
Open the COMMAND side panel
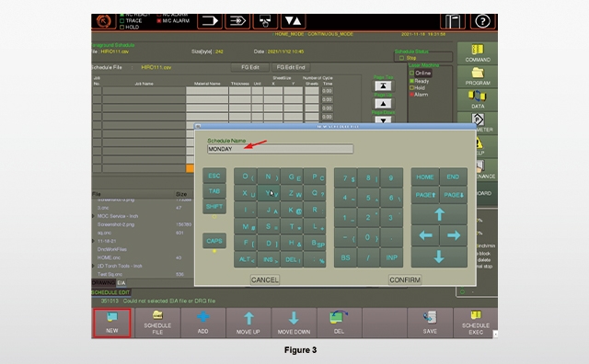coord(478,53)
